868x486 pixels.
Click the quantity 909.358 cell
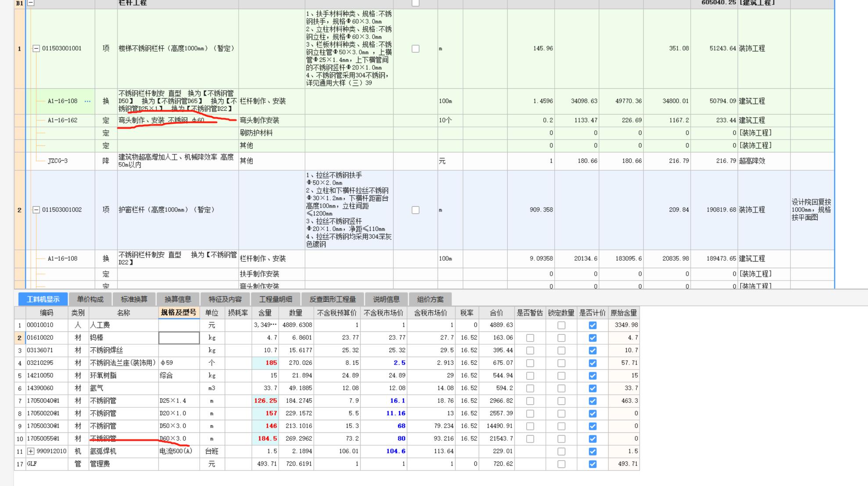[531, 210]
